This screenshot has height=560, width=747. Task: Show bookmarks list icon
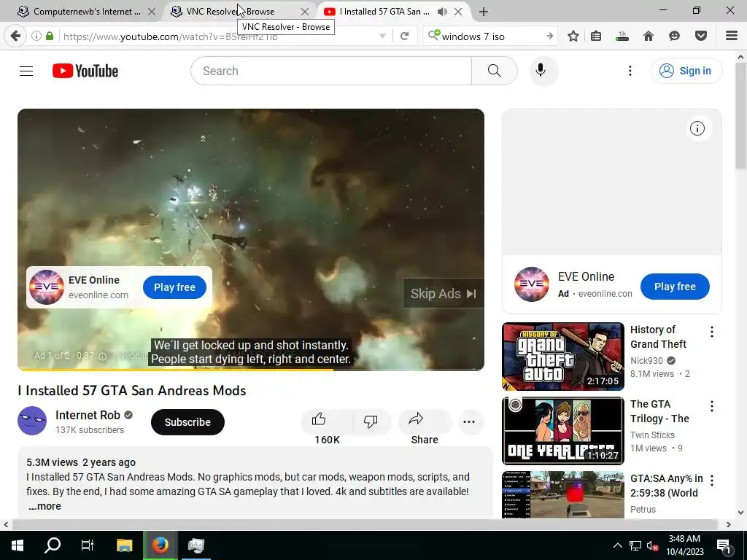point(596,36)
